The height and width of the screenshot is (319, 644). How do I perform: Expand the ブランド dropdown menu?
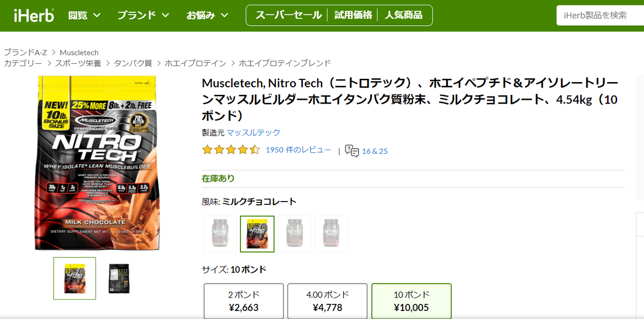pos(143,15)
